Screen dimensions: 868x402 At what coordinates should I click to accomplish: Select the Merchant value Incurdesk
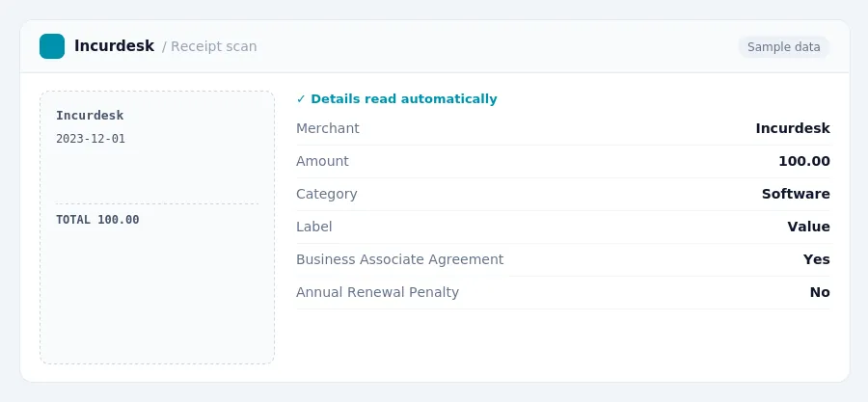click(793, 128)
